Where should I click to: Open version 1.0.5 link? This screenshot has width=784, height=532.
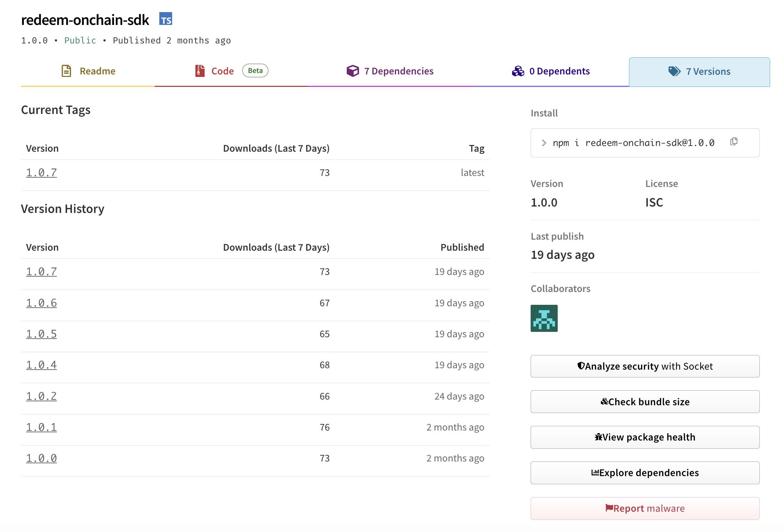coord(41,334)
